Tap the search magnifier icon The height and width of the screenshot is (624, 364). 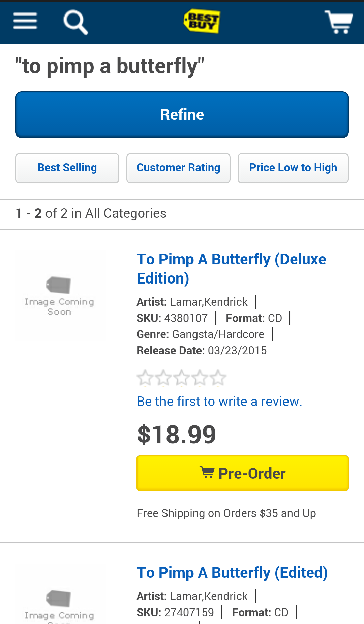[x=75, y=22]
